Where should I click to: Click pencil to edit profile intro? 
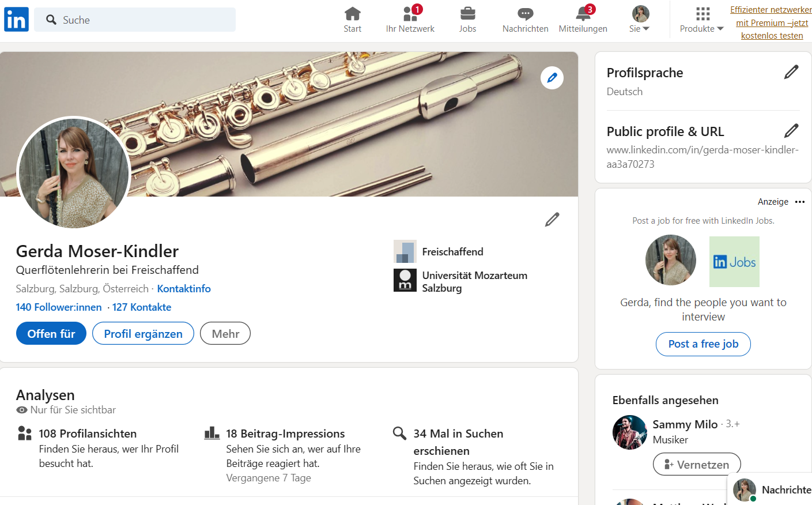click(552, 220)
